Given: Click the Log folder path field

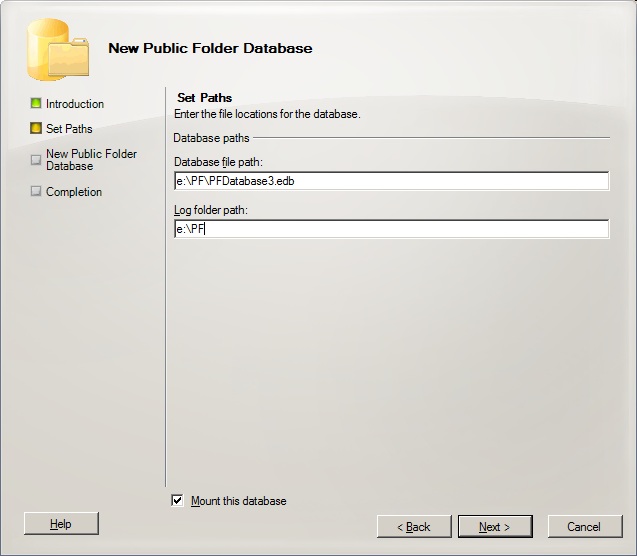Looking at the screenshot, I should [x=391, y=229].
